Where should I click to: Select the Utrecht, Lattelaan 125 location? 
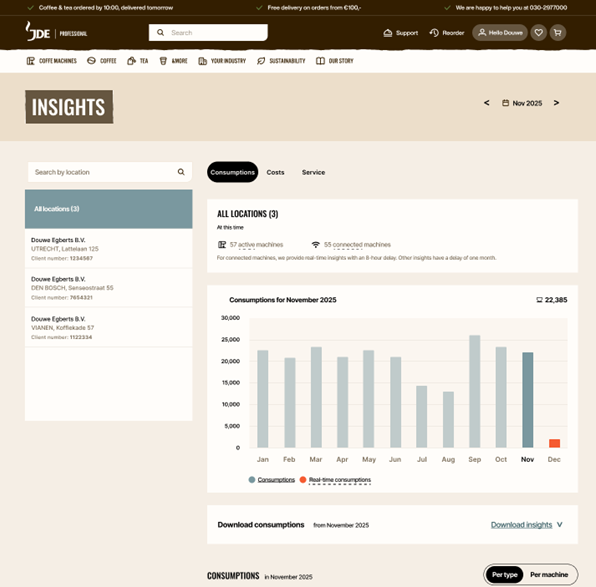tap(109, 249)
